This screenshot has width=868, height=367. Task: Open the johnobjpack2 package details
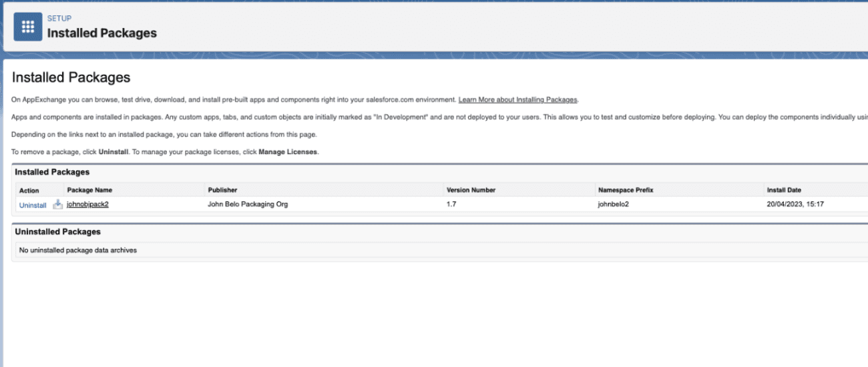87,204
